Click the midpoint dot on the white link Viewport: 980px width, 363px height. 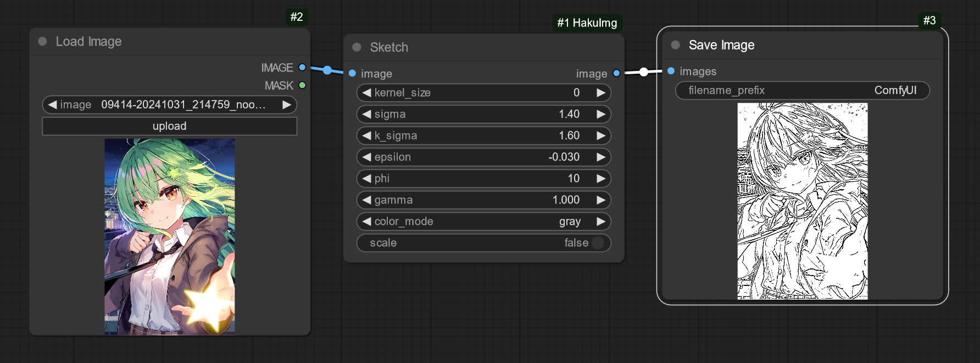coord(643,72)
